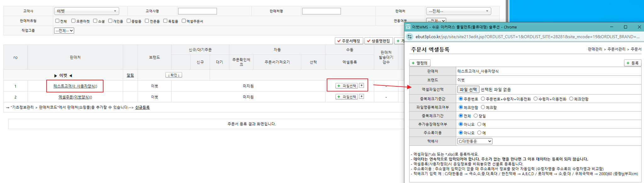Click 파일선택 button for 엑셀주문 row
644x183 pixels.
(x=347, y=97)
